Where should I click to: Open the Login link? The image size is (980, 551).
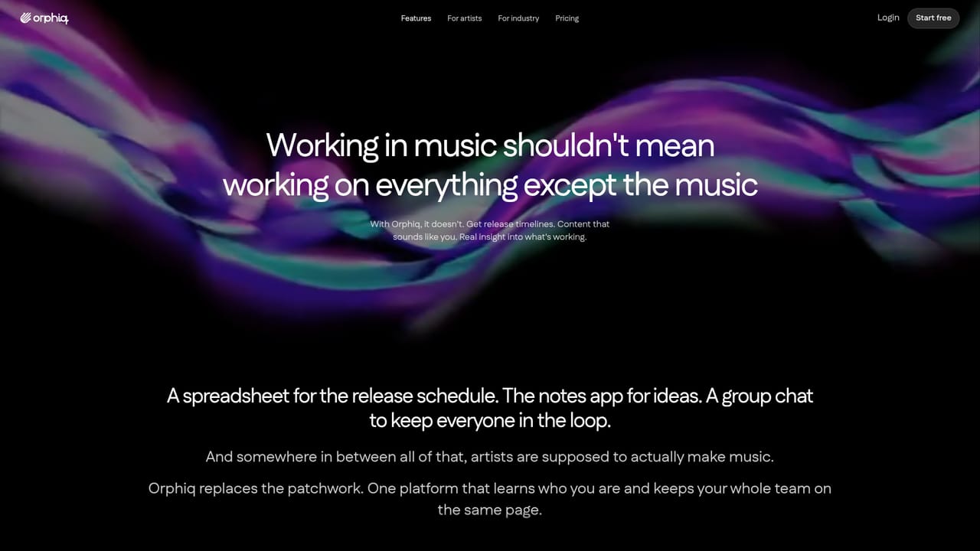[888, 18]
